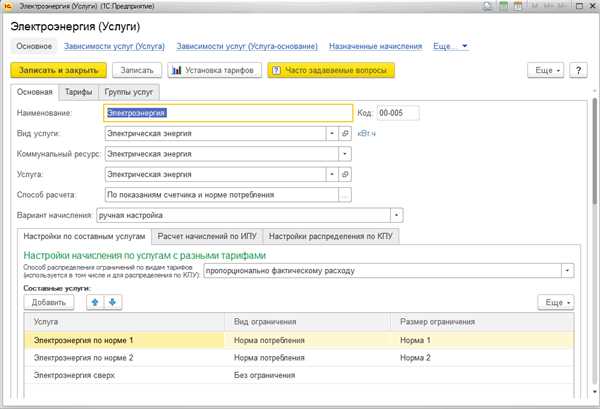Open the Еще menu above the services table
The image size is (600, 409).
pyautogui.click(x=556, y=302)
